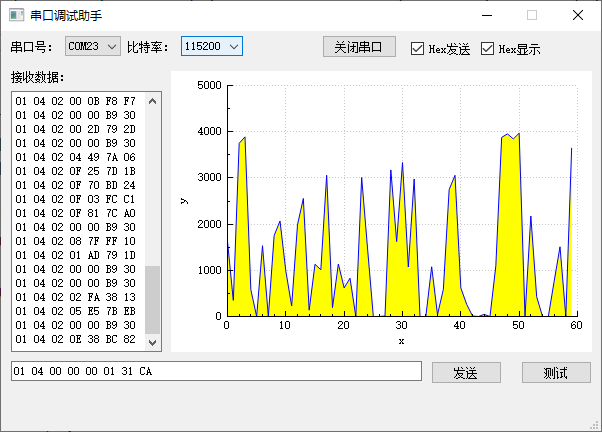Screen dimensions: 602x432
Task: Click the received data scrollbar thumb
Action: coord(153,300)
